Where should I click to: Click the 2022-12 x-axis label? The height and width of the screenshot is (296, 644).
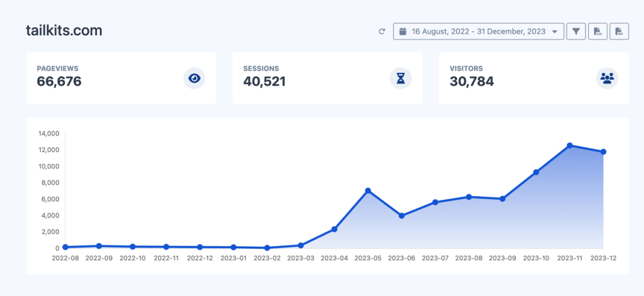(x=199, y=258)
